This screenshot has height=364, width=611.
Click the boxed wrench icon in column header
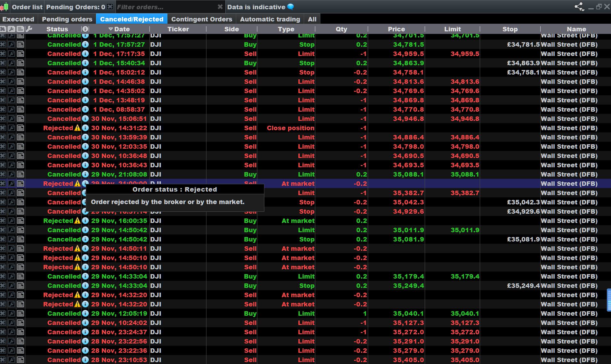[x=12, y=29]
